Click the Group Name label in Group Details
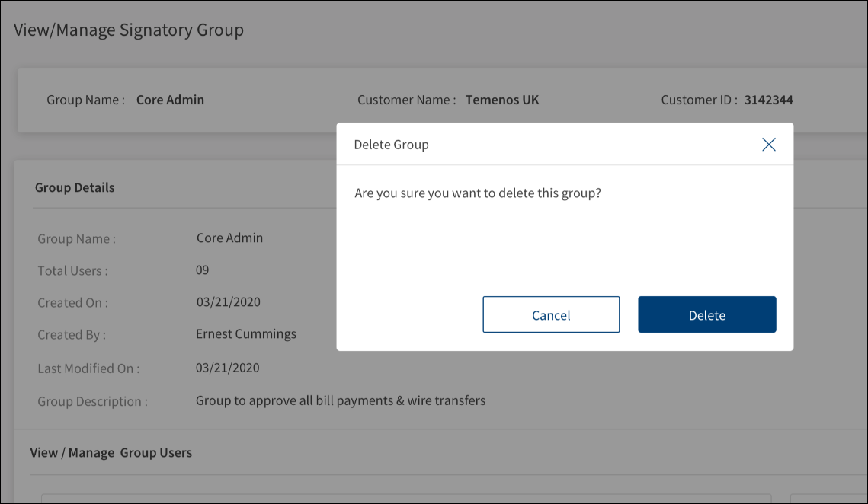This screenshot has width=868, height=504. click(x=76, y=239)
